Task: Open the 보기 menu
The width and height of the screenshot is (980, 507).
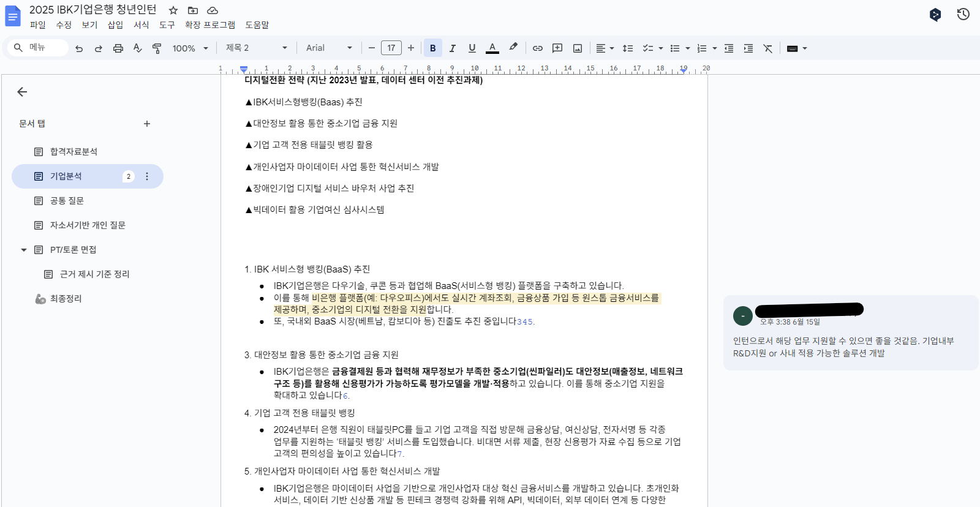Action: (89, 25)
